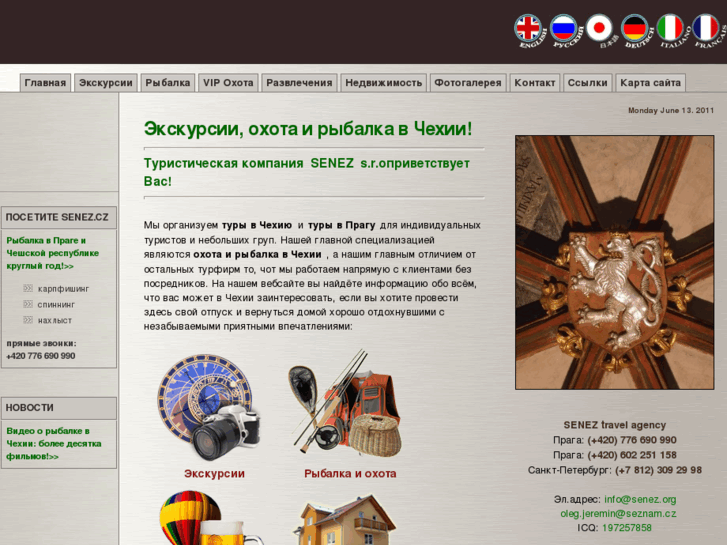The width and height of the screenshot is (727, 545).
Task: Open link Рыбалка в Праге и Чешской республике
Action: pos(52,253)
